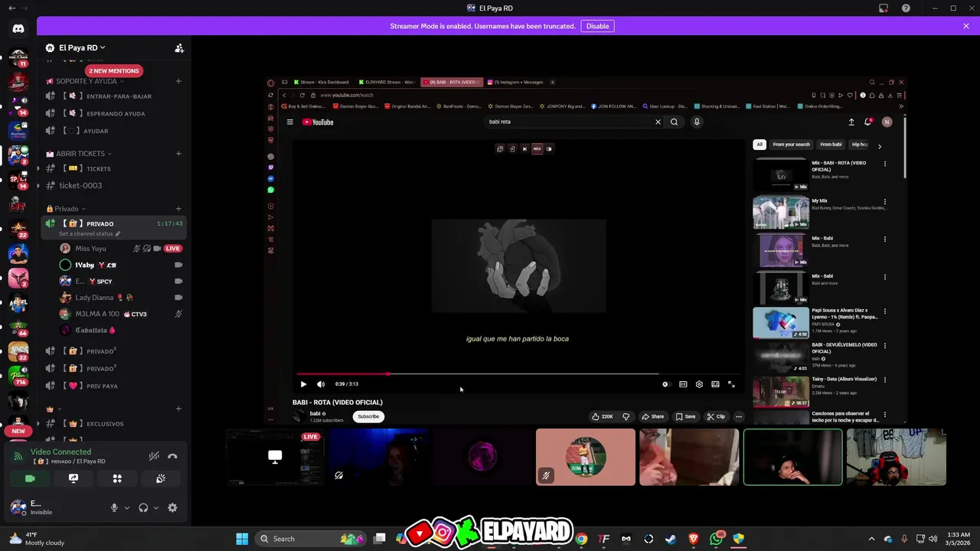
Task: Open Miss Yuyu's LIVE badge
Action: tap(173, 249)
